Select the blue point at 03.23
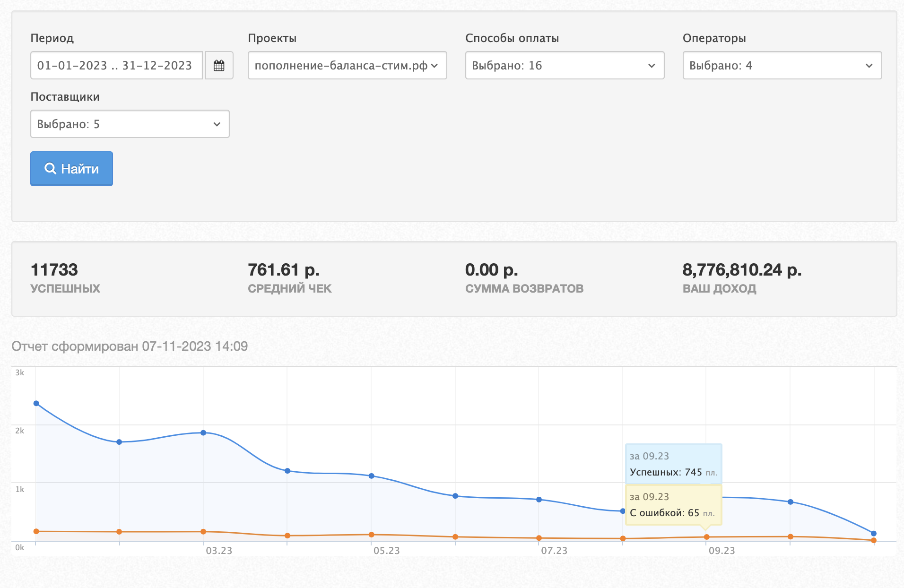This screenshot has width=904, height=588. (203, 432)
